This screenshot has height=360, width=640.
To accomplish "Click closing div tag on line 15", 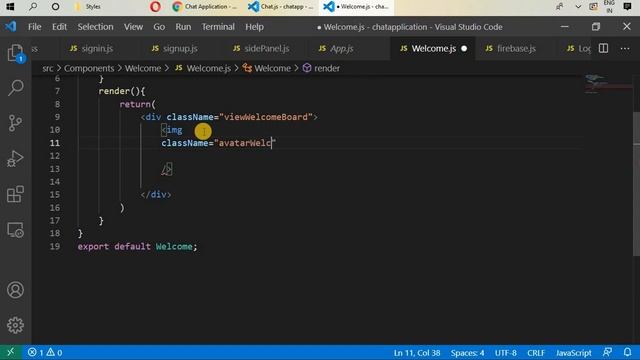I will 156,194.
